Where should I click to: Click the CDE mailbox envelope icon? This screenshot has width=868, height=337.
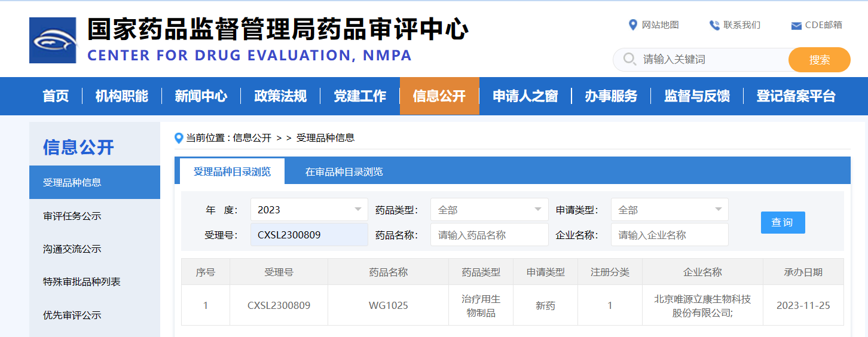click(x=796, y=26)
